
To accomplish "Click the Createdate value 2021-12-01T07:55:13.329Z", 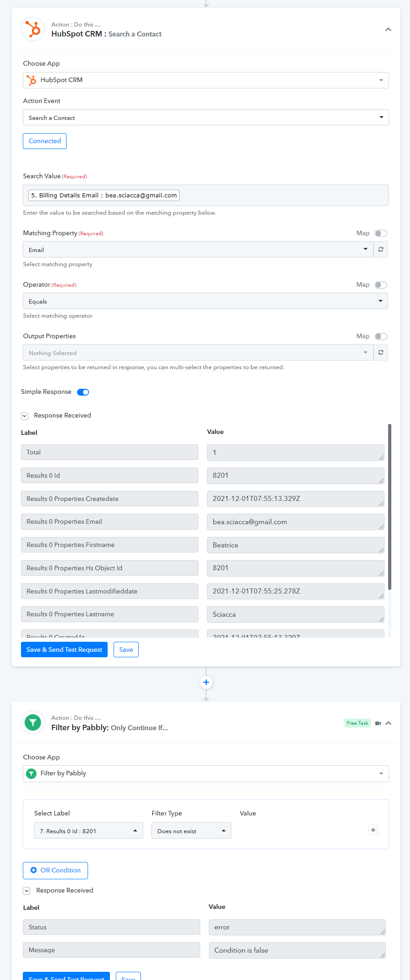I will pos(296,499).
